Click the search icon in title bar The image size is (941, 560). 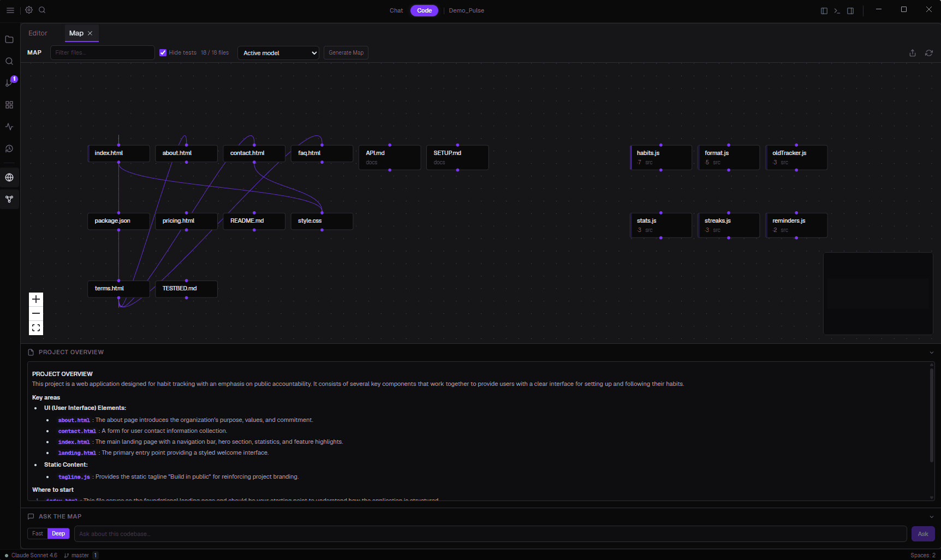[42, 10]
